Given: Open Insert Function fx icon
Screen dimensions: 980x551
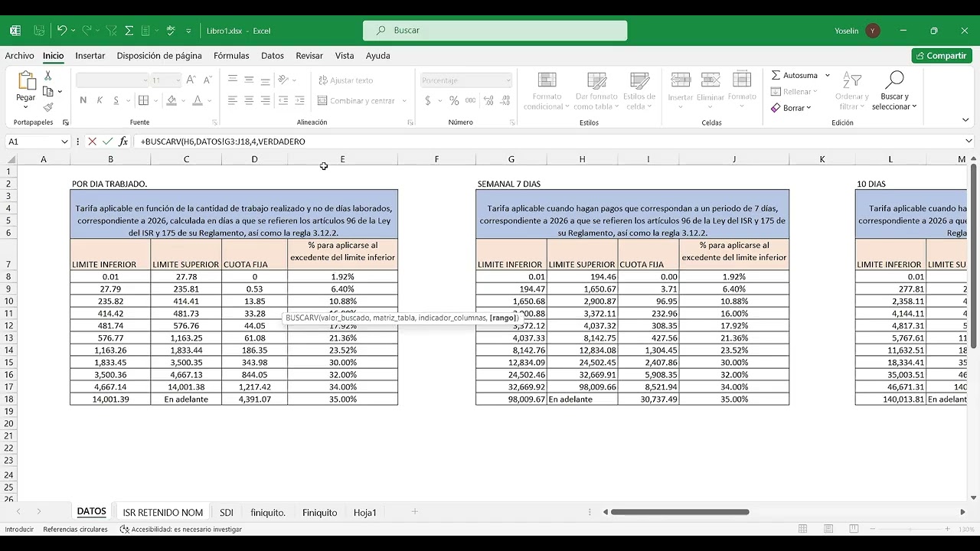Looking at the screenshot, I should coord(123,142).
